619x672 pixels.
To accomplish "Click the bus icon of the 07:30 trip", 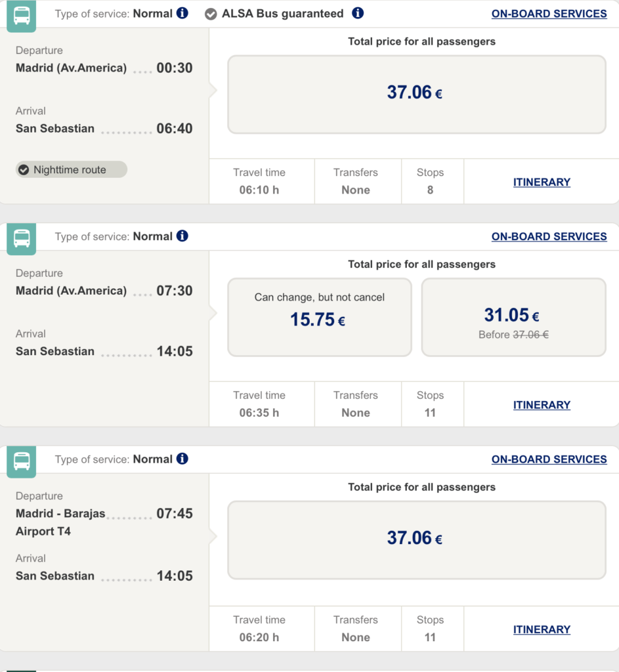I will pyautogui.click(x=22, y=239).
